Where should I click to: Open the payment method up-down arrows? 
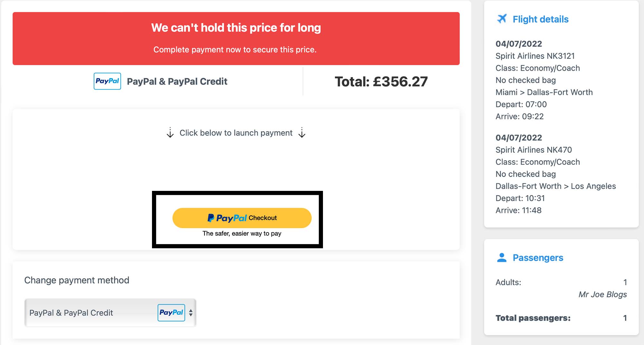coord(191,312)
